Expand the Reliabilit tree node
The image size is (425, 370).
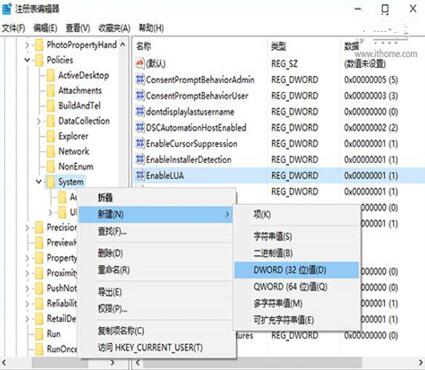[x=27, y=303]
